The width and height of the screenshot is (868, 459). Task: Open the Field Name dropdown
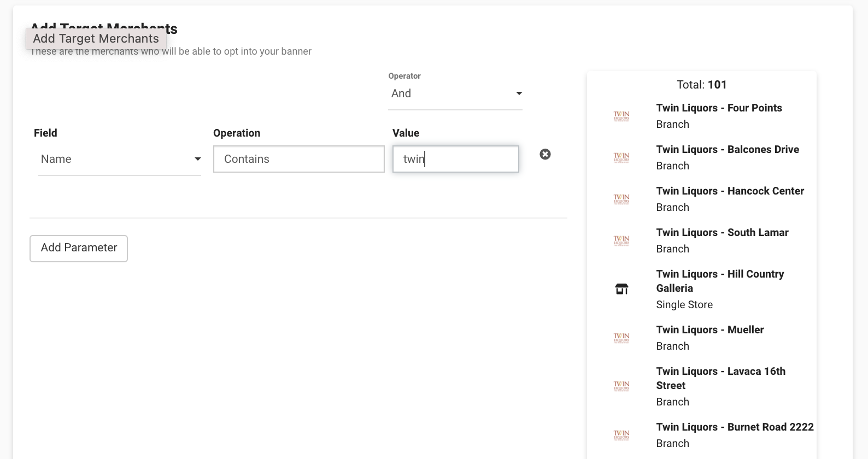[120, 159]
